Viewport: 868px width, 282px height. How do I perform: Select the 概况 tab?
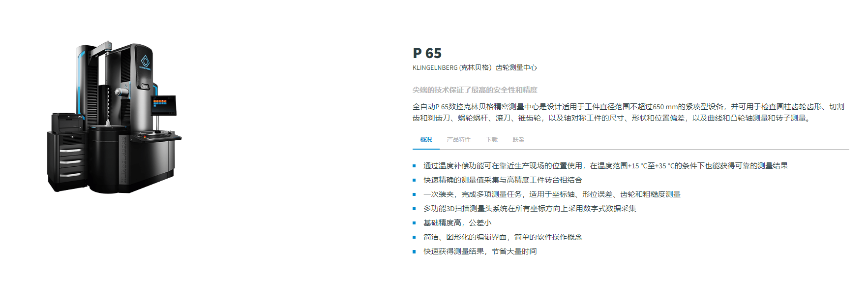(x=426, y=140)
